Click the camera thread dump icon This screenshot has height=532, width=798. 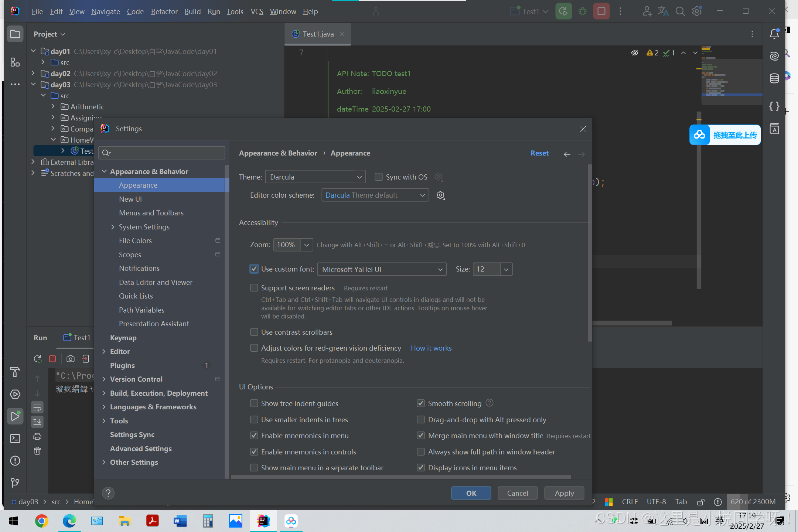[70, 359]
